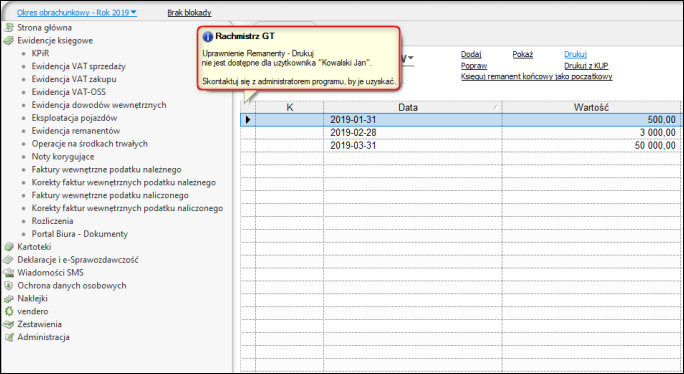Open the Naklejki module icon
The width and height of the screenshot is (684, 374).
tap(9, 299)
